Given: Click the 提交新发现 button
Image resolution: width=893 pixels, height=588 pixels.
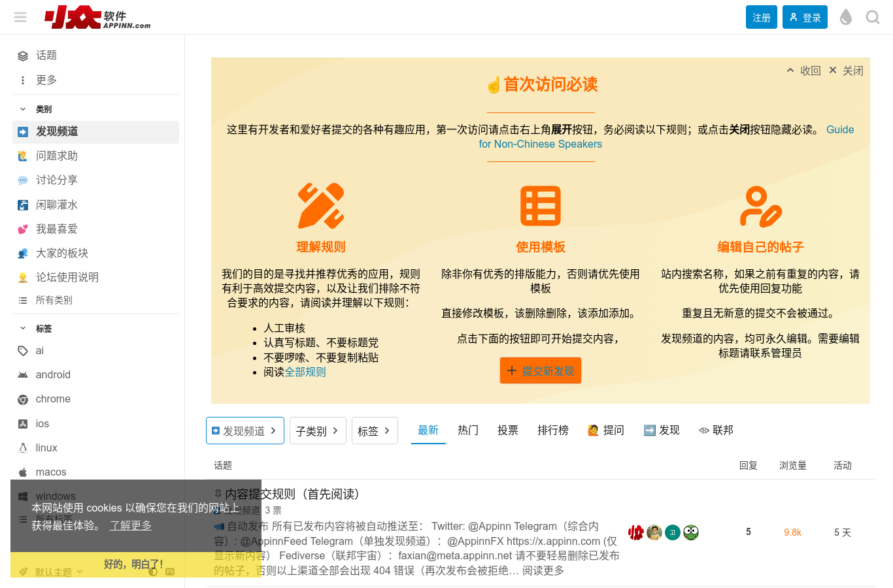Looking at the screenshot, I should coord(541,370).
